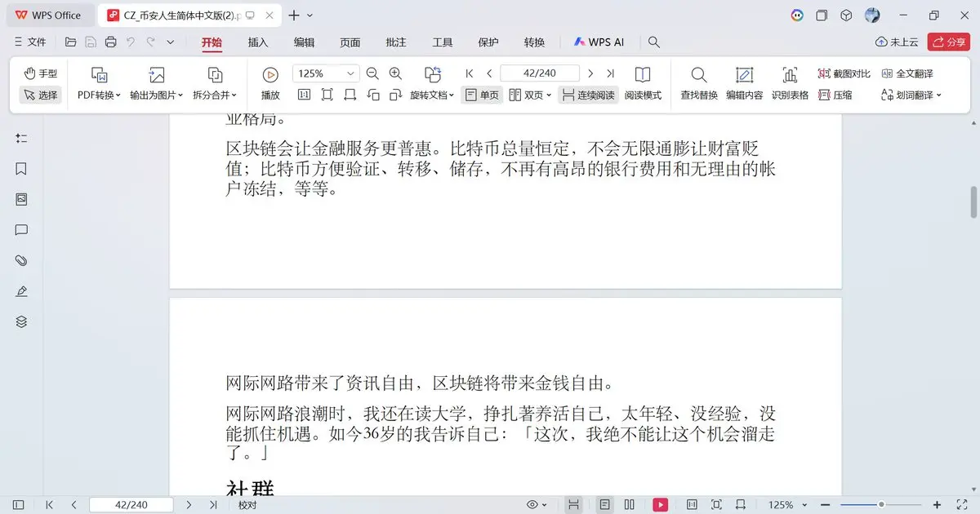
Task: Select the Hand tool (手型)
Action: tap(40, 73)
